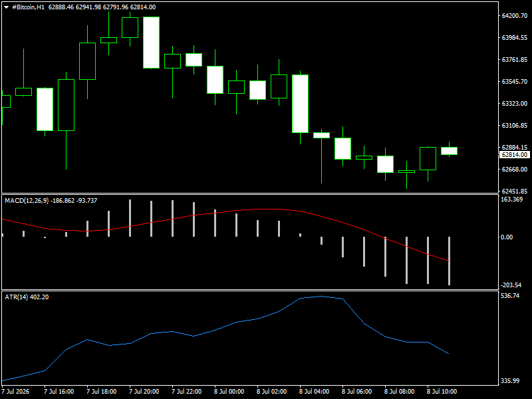The height and width of the screenshot is (399, 532).
Task: Select the price scale value 63761.85
Action: pyautogui.click(x=514, y=60)
